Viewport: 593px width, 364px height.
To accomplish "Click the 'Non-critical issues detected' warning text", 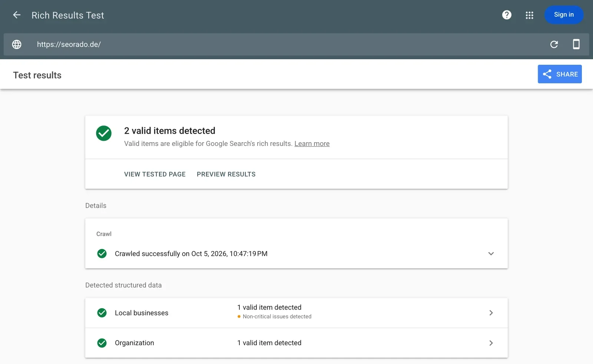I will (277, 317).
